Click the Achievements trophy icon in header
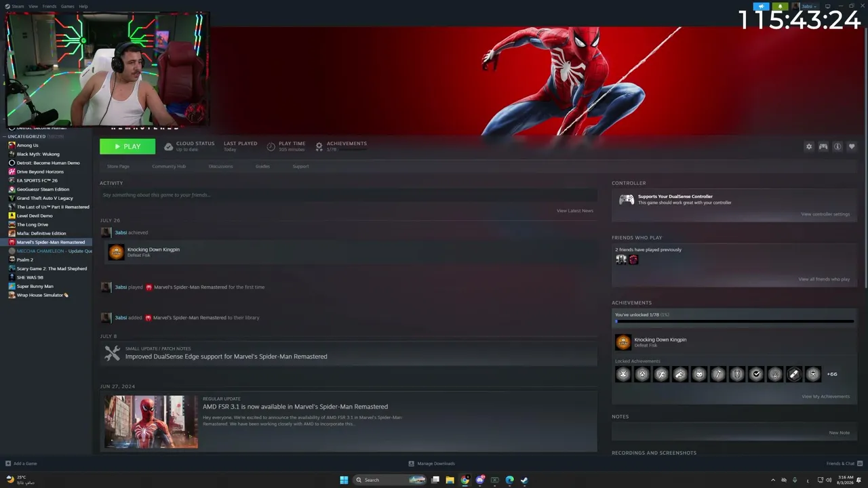 (x=319, y=146)
